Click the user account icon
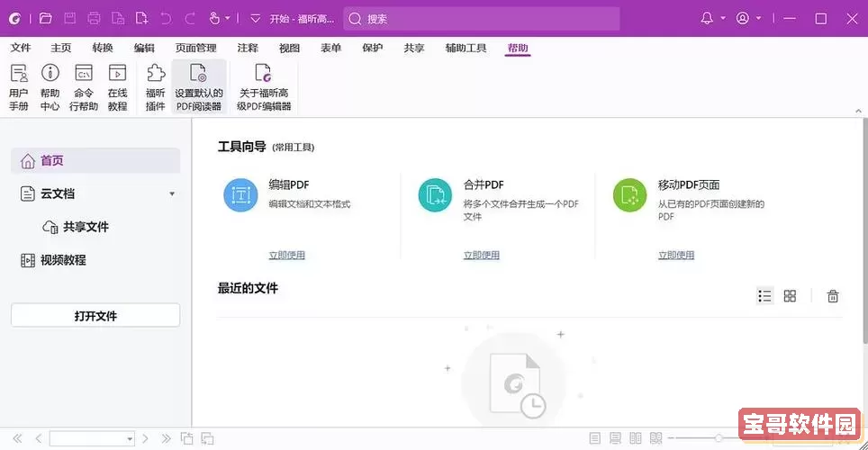The height and width of the screenshot is (450, 868). pyautogui.click(x=742, y=18)
